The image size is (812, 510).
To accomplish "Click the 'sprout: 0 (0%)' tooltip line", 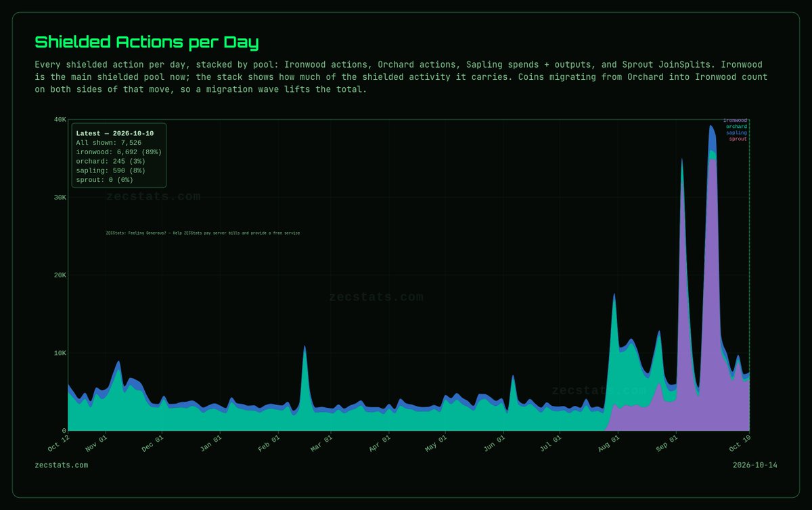I will click(104, 180).
